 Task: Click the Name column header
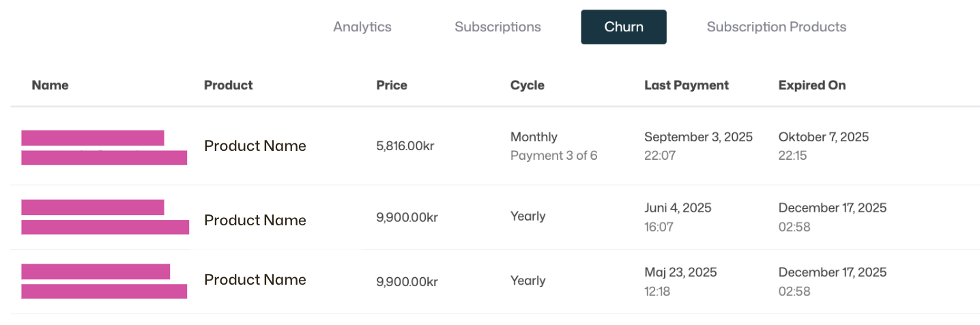click(50, 85)
